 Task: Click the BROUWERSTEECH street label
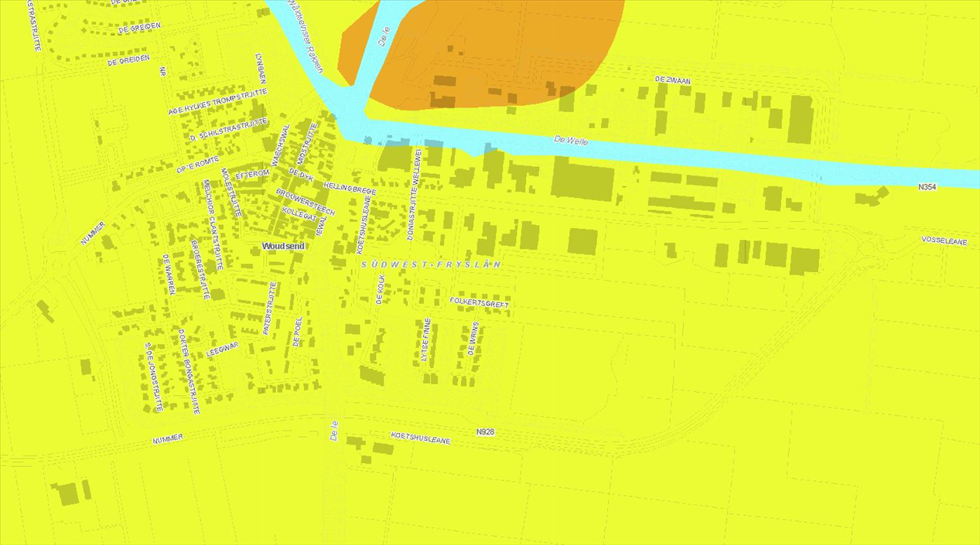click(x=305, y=202)
